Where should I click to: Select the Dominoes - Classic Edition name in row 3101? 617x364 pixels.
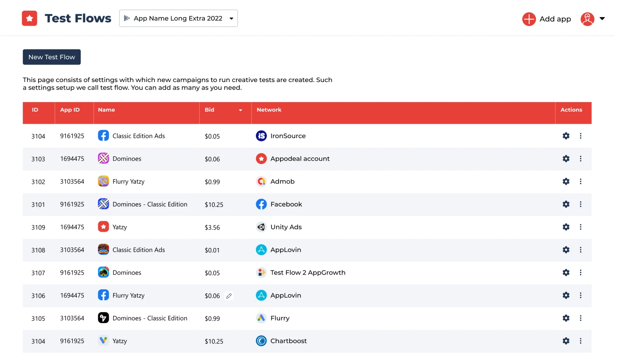150,204
